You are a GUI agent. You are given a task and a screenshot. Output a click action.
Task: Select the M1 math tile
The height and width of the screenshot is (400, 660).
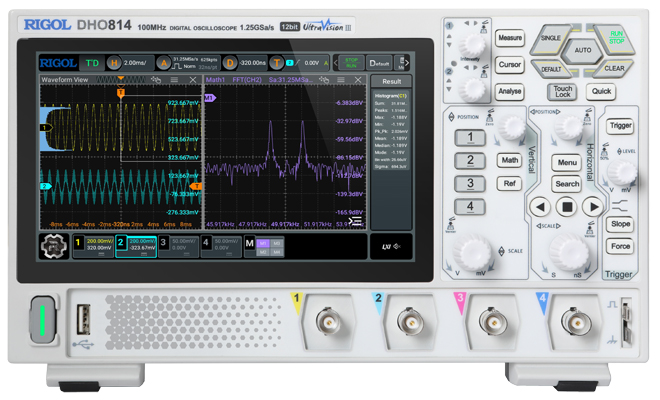click(263, 243)
